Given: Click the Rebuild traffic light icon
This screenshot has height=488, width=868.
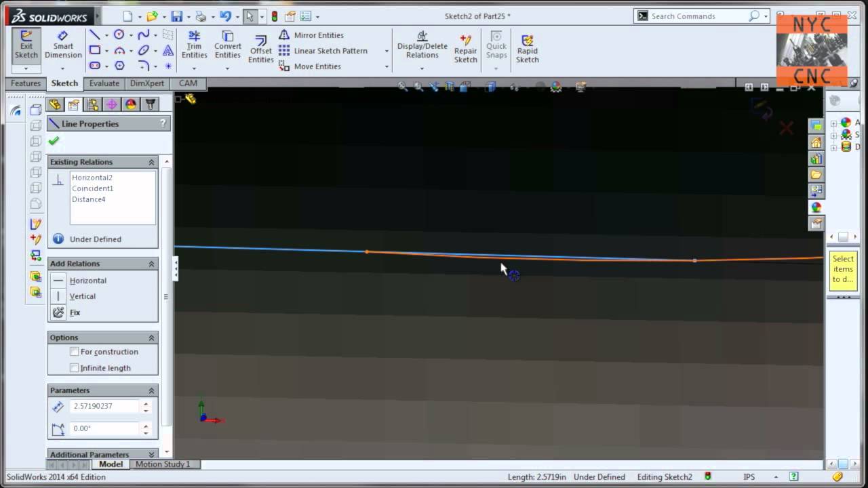Looking at the screenshot, I should pos(275,16).
